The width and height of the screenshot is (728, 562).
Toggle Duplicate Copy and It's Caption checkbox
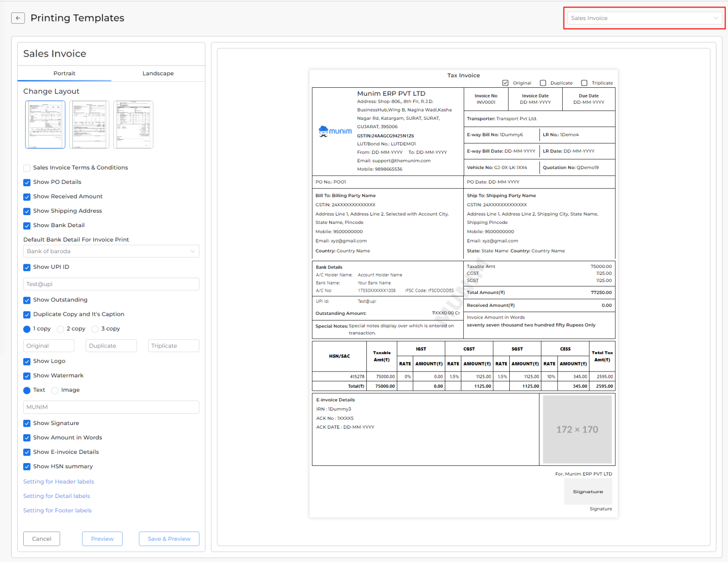tap(27, 314)
